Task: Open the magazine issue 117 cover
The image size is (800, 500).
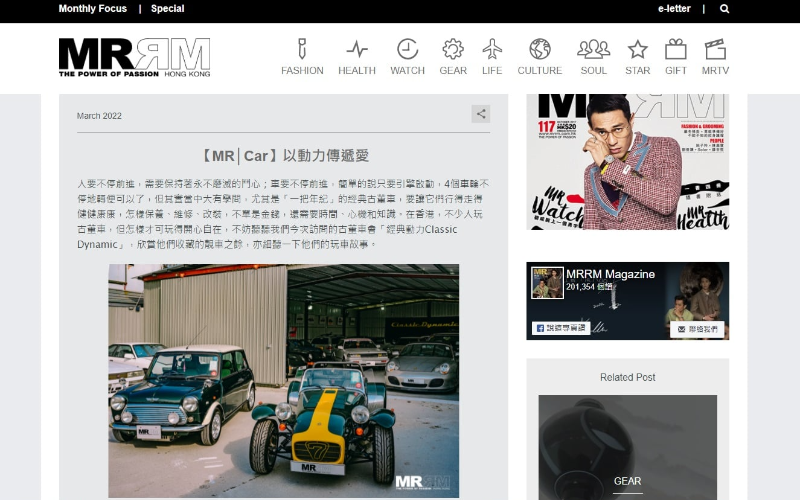Action: (627, 161)
